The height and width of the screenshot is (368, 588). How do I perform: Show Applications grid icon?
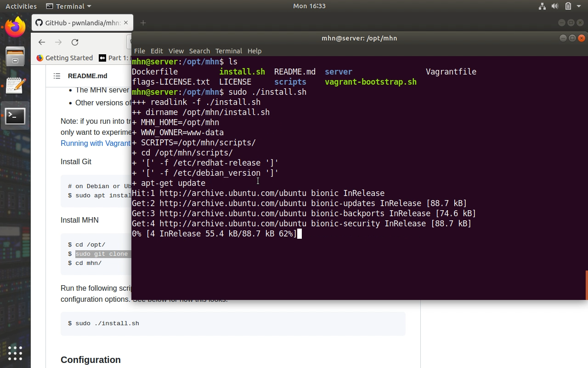click(x=15, y=353)
